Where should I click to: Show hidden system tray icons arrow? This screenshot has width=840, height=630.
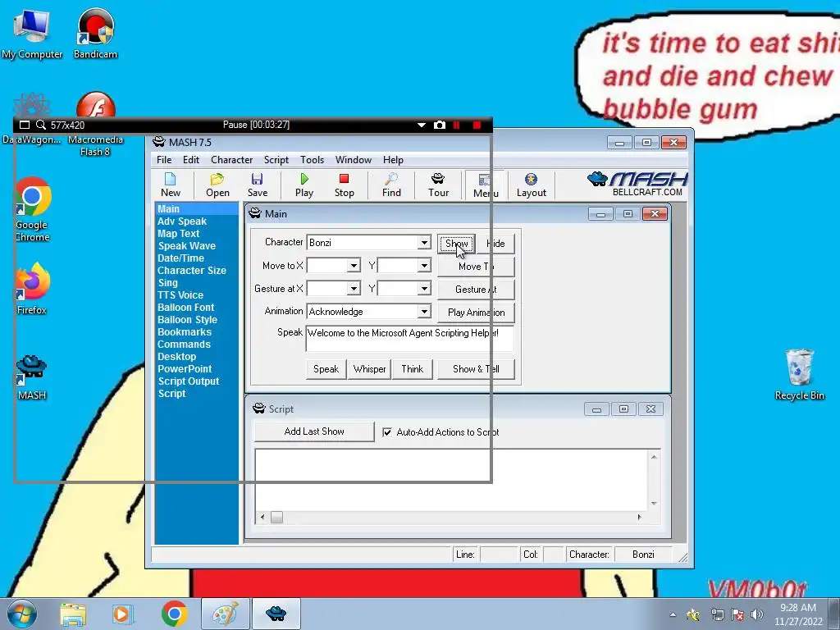click(673, 615)
